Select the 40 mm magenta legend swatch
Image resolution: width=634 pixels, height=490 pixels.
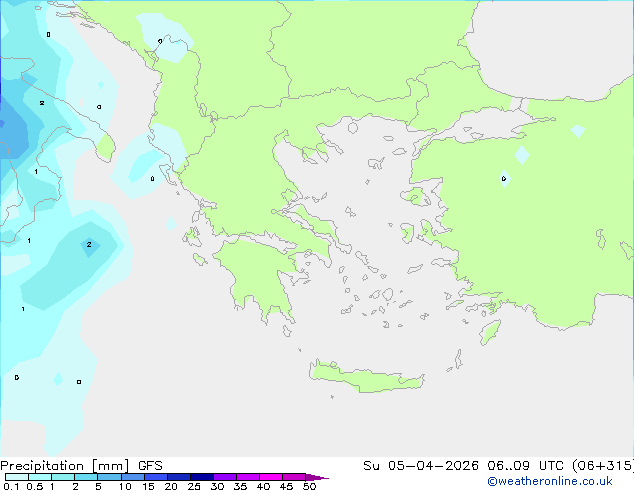click(x=271, y=477)
